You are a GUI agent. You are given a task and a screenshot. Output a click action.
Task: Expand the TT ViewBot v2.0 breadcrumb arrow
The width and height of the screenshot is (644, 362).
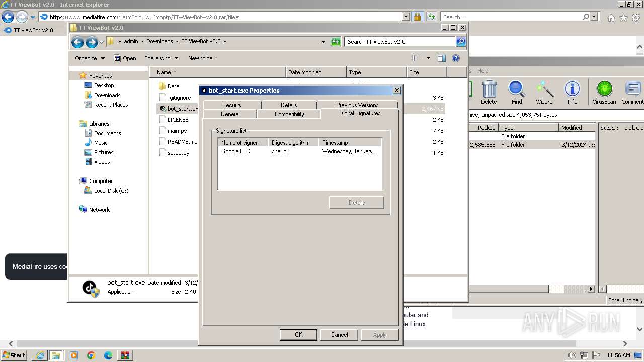tap(225, 42)
